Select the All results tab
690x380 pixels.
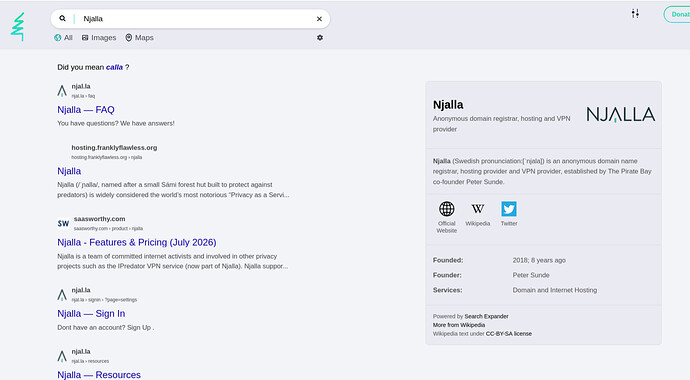(x=63, y=38)
